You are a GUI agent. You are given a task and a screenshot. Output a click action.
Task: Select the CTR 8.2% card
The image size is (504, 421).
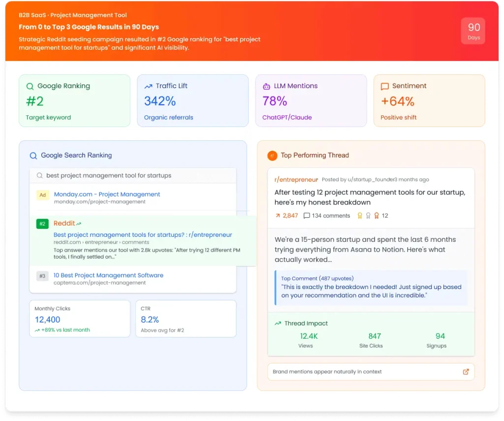pos(186,319)
